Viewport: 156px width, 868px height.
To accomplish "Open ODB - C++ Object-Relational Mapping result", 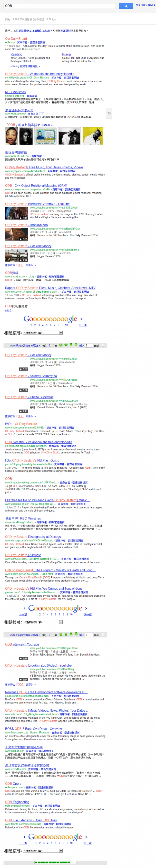I will 36,185.
